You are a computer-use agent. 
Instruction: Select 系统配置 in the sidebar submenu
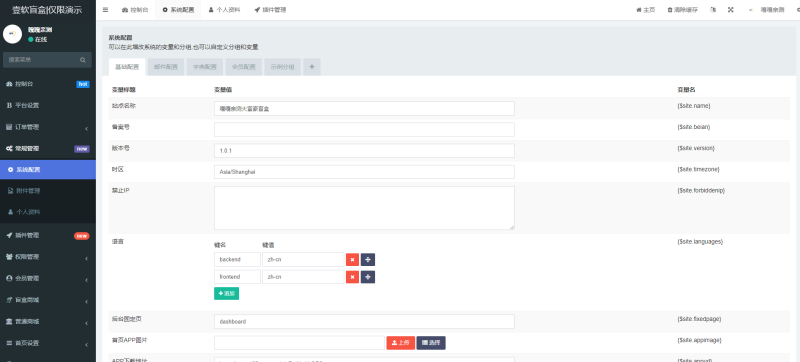[48, 170]
